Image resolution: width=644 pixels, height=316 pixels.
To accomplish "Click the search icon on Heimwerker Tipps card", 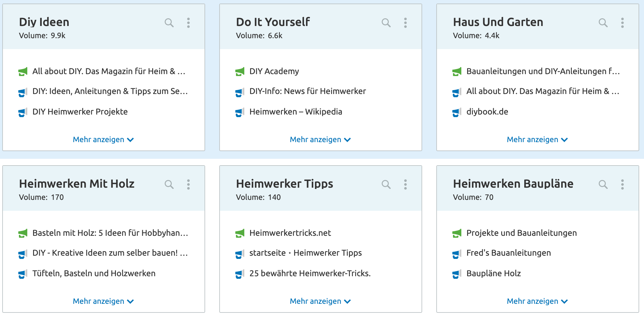I will coord(386,184).
